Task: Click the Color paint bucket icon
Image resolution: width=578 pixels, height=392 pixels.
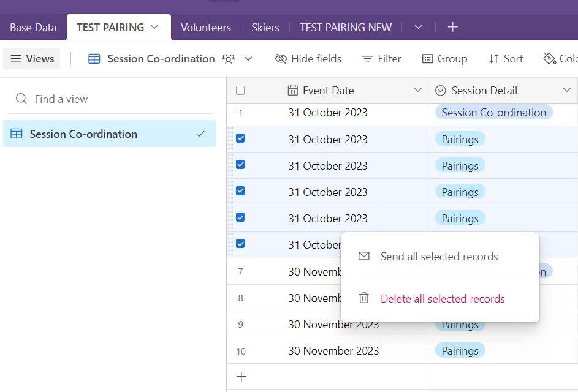Action: (x=550, y=59)
